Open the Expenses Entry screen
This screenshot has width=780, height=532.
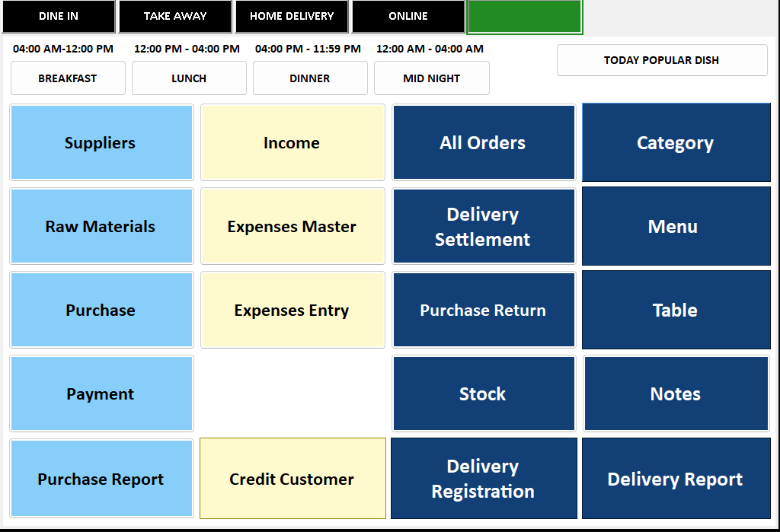[292, 310]
